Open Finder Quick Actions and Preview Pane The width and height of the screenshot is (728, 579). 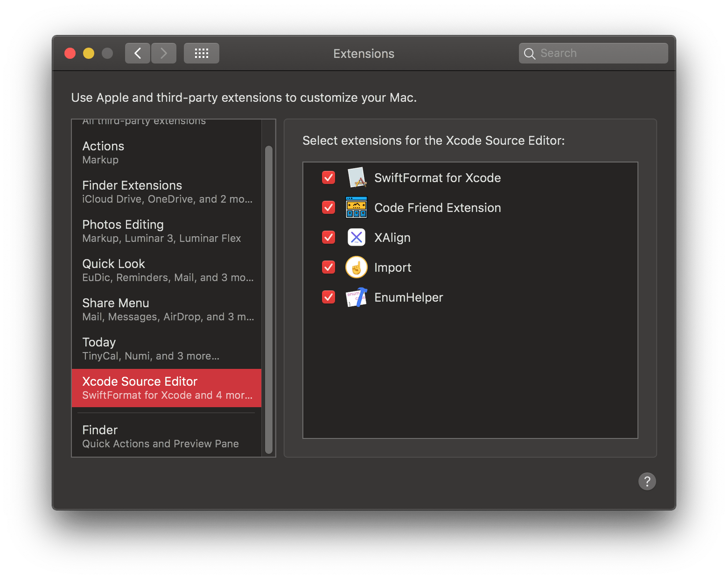click(167, 437)
